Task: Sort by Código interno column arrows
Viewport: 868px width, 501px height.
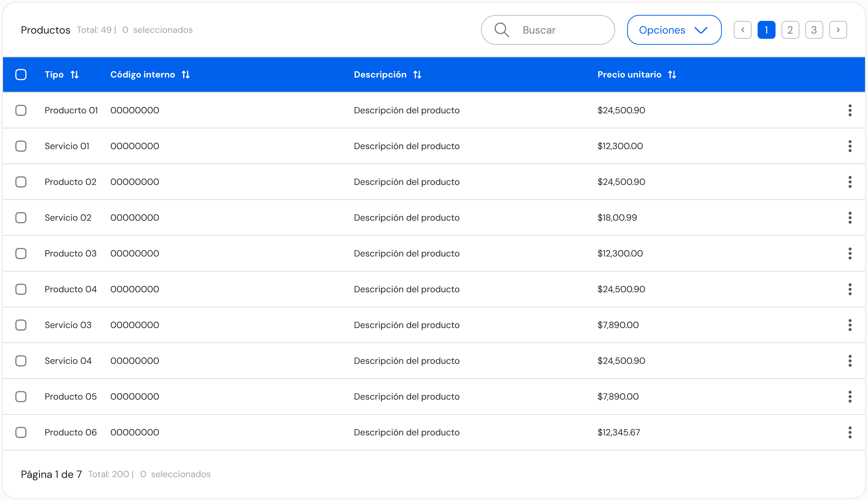Action: pos(186,75)
